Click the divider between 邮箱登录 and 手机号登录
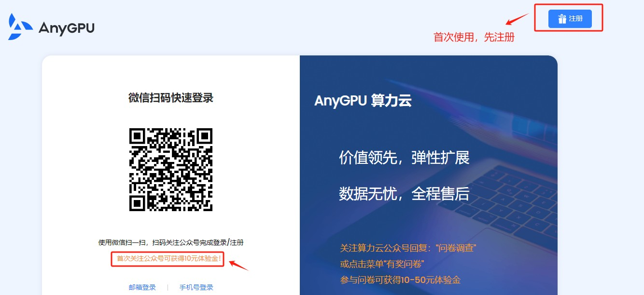This screenshot has height=295, width=644. tap(168, 287)
